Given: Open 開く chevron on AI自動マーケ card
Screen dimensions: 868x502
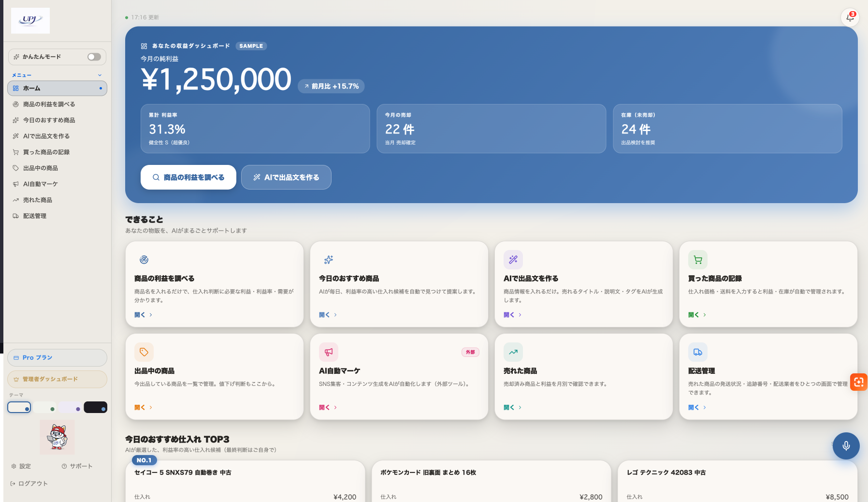Looking at the screenshot, I should (335, 408).
